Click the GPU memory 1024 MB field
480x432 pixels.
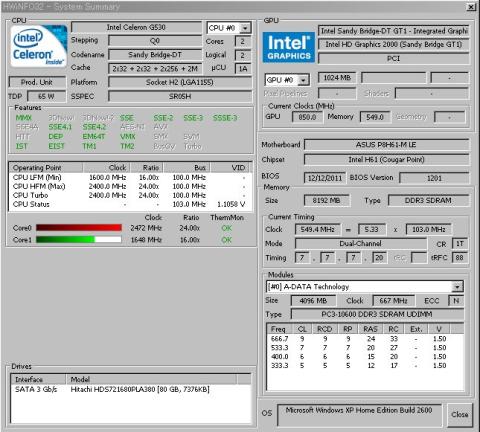pyautogui.click(x=337, y=78)
